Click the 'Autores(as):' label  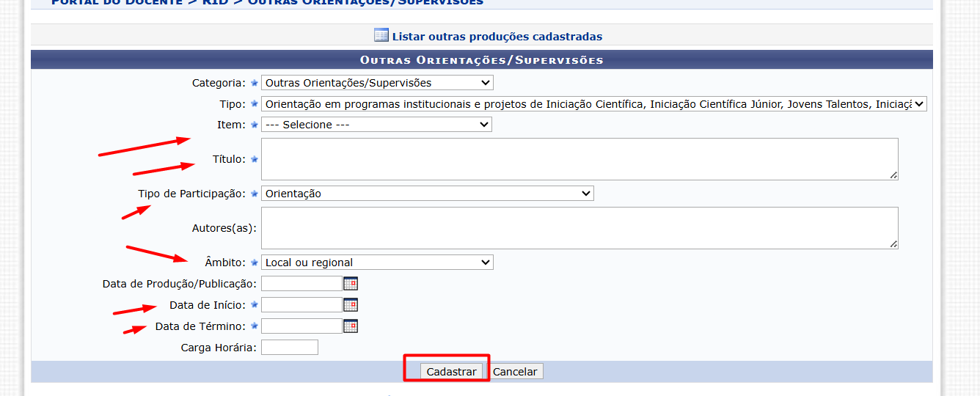[x=224, y=228]
